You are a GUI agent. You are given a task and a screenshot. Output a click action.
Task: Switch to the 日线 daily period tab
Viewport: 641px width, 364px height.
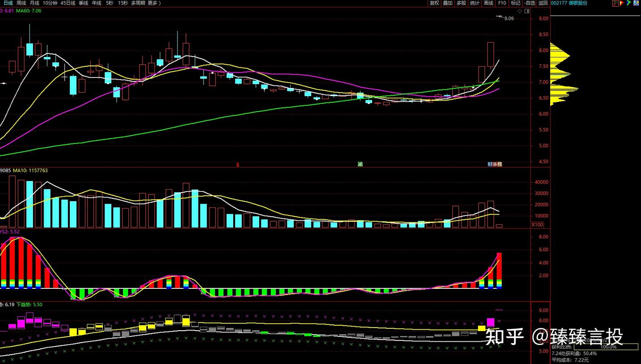coord(8,3)
